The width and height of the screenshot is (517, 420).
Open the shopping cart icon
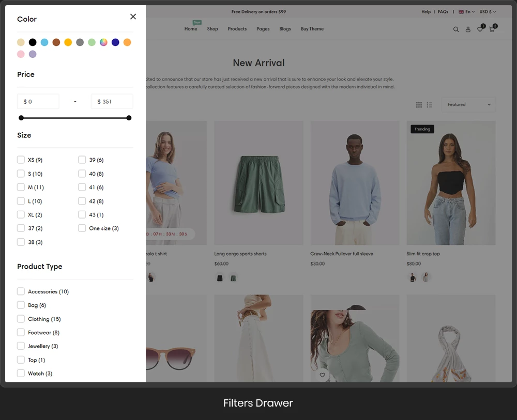click(x=492, y=29)
